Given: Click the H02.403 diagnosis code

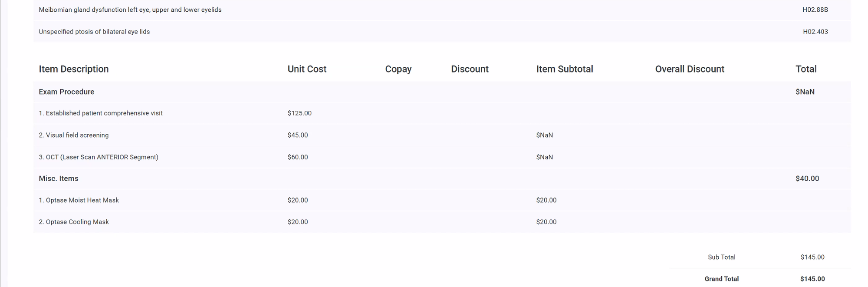Looking at the screenshot, I should click(815, 32).
